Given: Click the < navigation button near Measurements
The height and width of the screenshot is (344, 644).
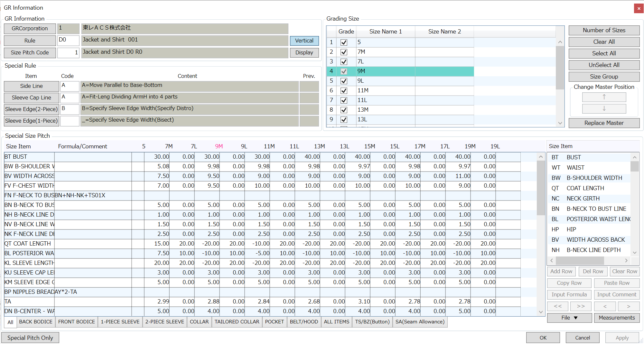Looking at the screenshot, I should click(x=605, y=306).
